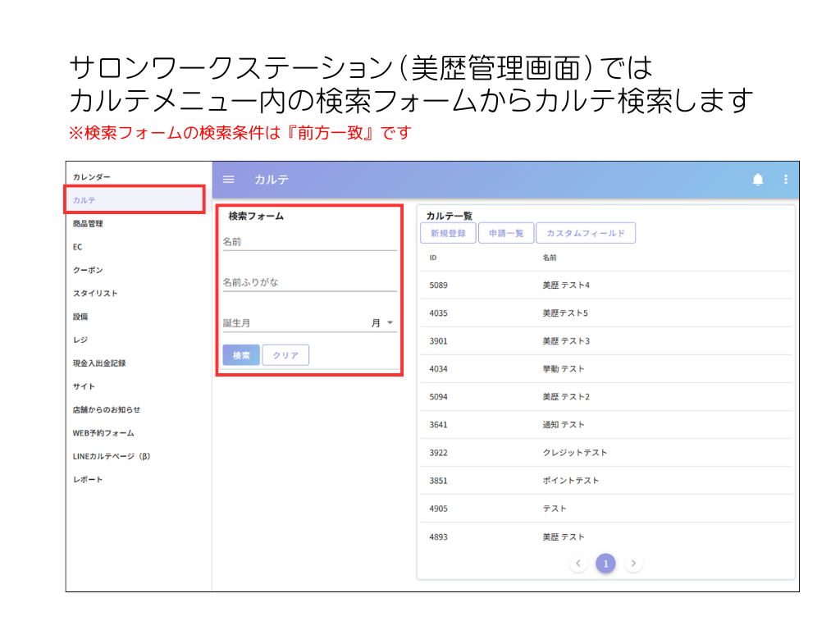Click the ID 3641 cell
Screen dimensions: 840x630
tap(438, 424)
